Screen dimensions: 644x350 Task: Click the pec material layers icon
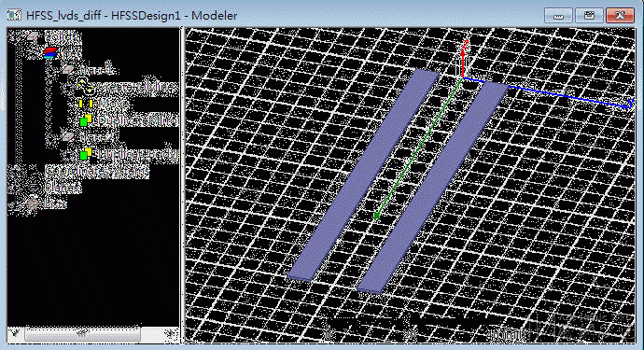(50, 53)
